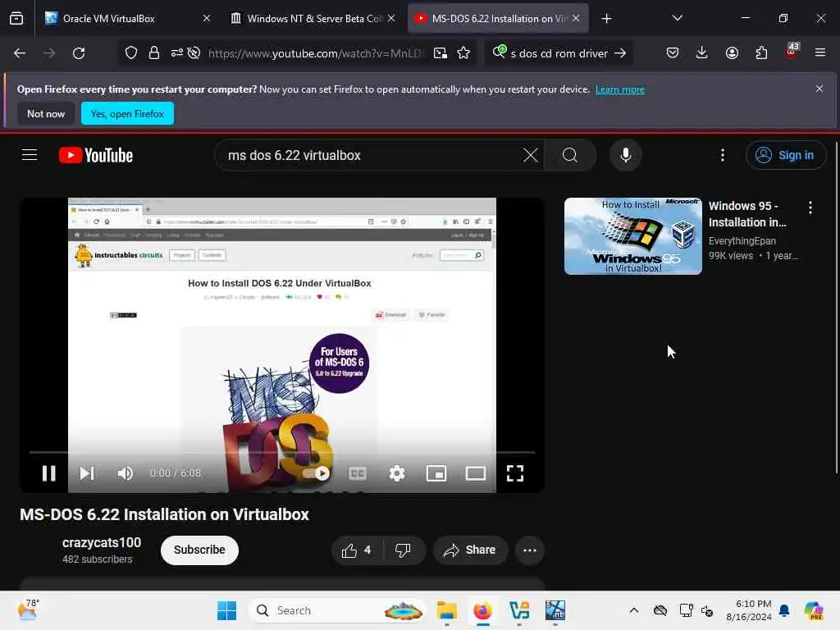This screenshot has height=630, width=840.
Task: Open options for Windows 95 suggested video
Action: (810, 208)
